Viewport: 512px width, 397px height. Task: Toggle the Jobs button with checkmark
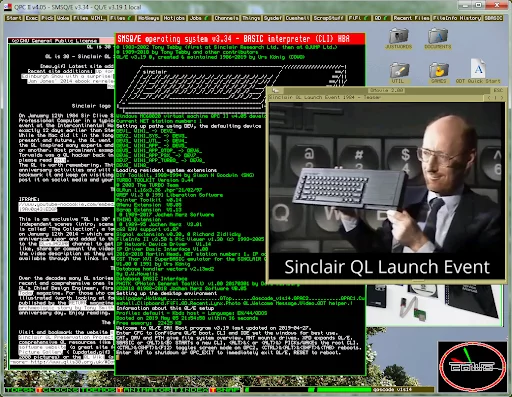coord(200,18)
